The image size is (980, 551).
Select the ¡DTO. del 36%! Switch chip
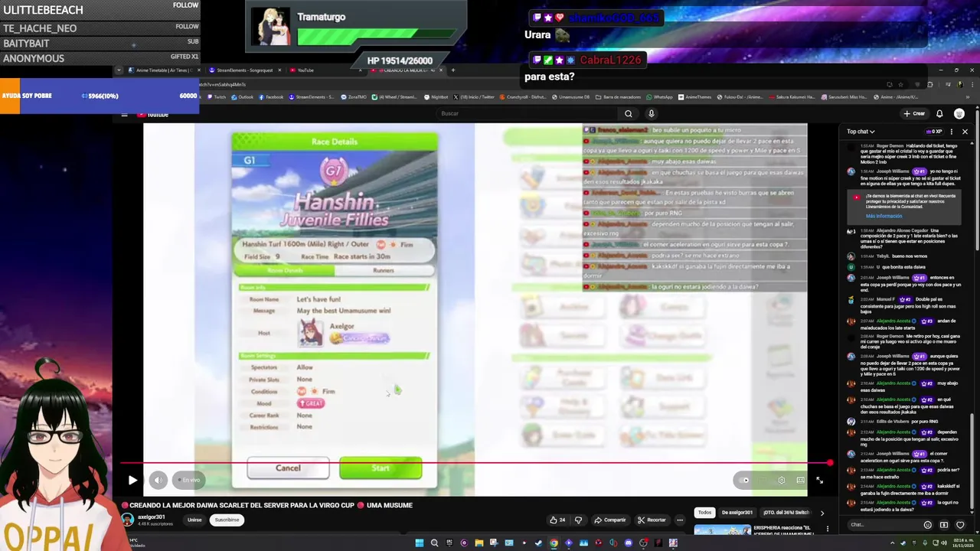(786, 512)
